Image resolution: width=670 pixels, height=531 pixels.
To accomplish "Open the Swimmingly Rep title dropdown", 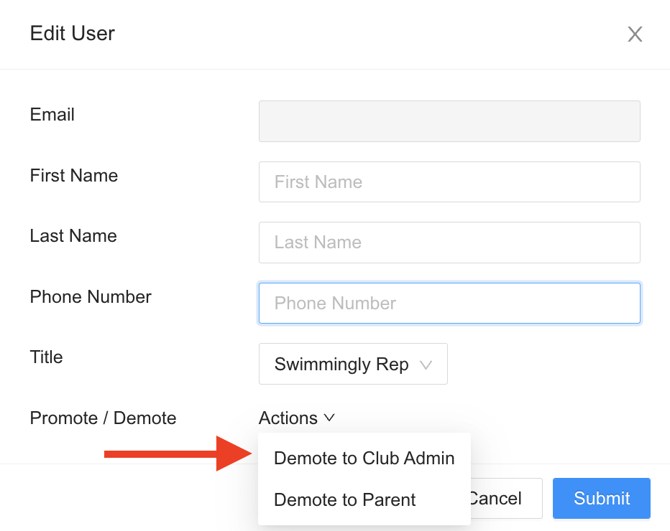I will pos(352,365).
